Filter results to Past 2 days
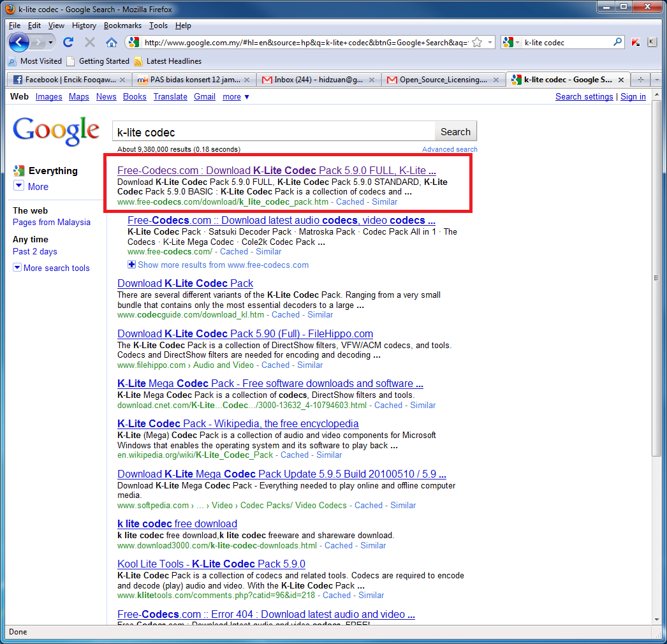Screen dimensions: 667x644 pos(35,252)
